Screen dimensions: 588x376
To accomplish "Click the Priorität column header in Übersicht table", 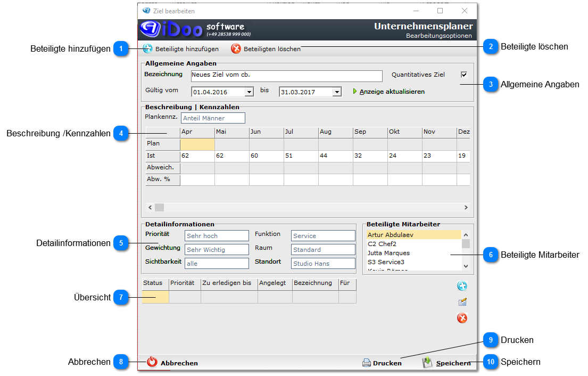I will (x=185, y=283).
